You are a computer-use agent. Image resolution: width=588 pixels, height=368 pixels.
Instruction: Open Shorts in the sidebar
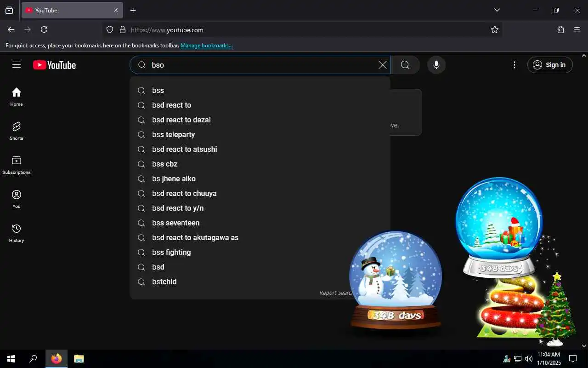[17, 131]
